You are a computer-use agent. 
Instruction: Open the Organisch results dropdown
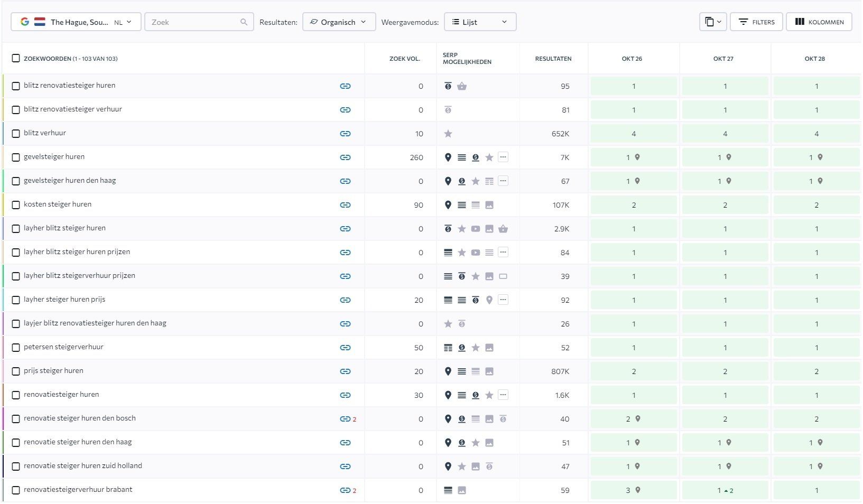339,22
